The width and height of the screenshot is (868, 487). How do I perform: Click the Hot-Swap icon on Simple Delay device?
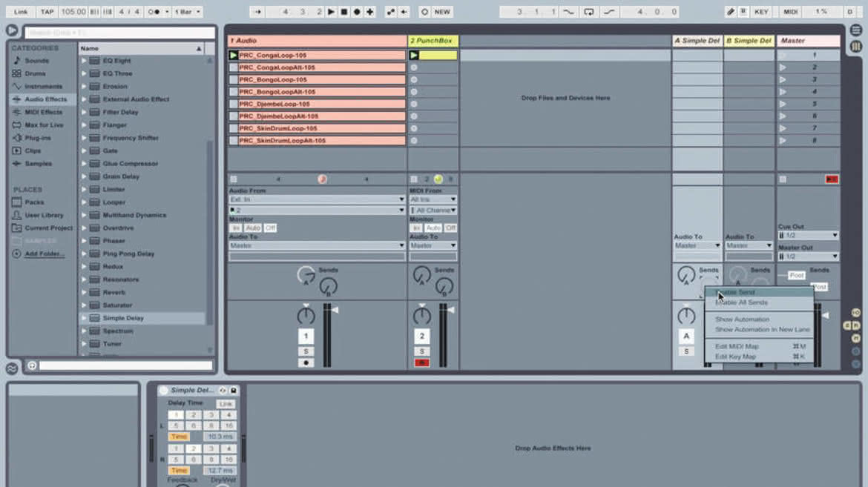pyautogui.click(x=223, y=390)
